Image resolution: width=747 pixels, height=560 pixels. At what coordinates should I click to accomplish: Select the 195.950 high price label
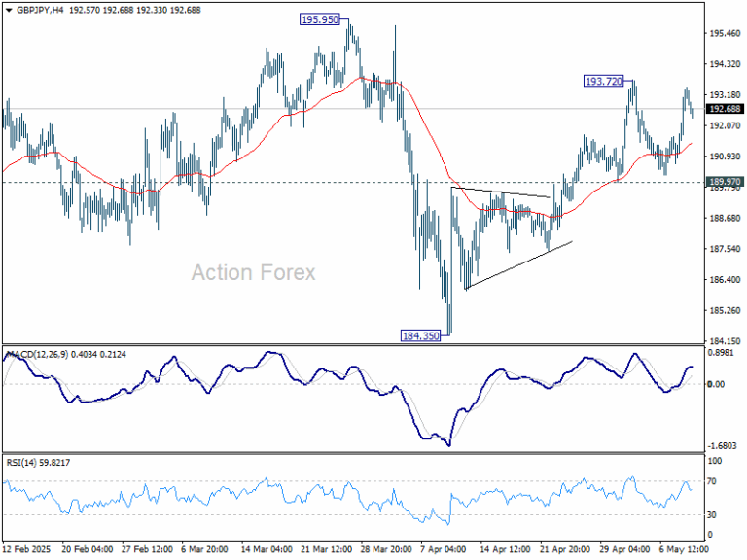pos(320,19)
